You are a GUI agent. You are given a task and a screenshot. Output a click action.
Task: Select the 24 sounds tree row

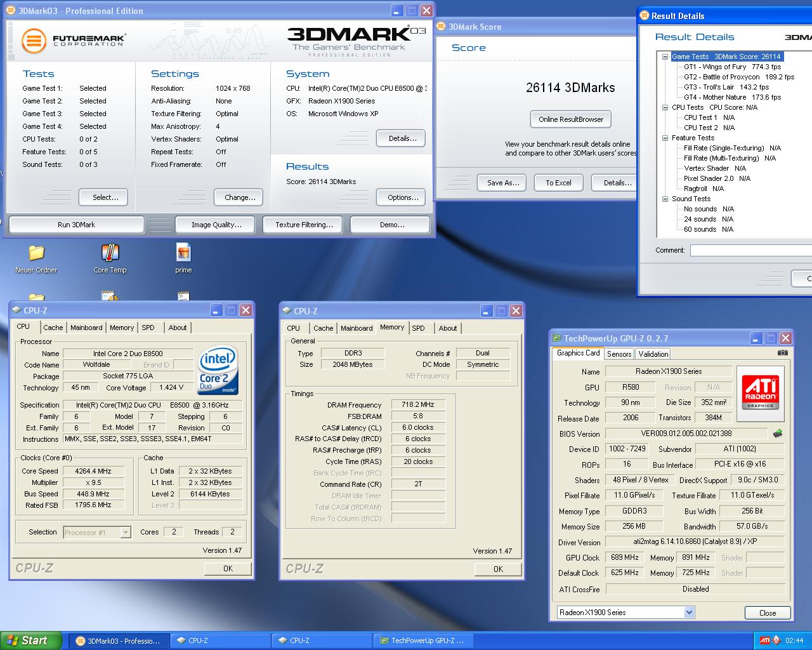[709, 219]
